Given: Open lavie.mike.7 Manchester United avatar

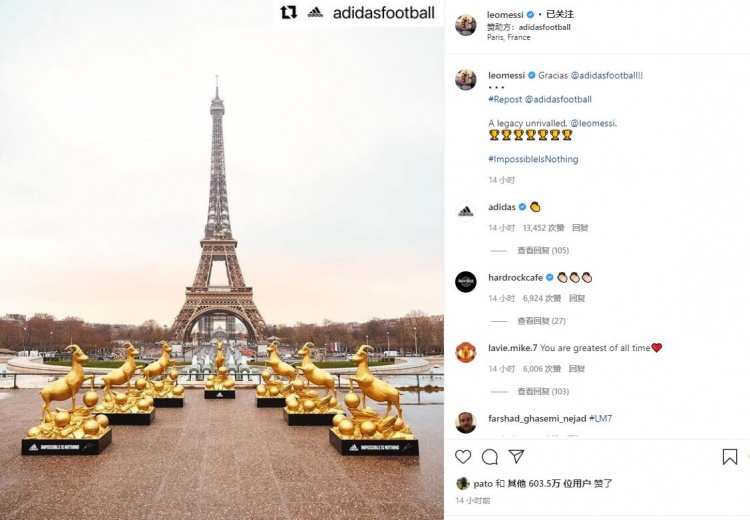Looking at the screenshot, I should (465, 352).
